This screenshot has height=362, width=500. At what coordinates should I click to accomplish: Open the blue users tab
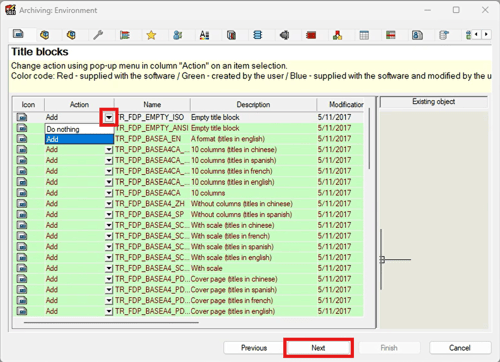pyautogui.click(x=178, y=35)
